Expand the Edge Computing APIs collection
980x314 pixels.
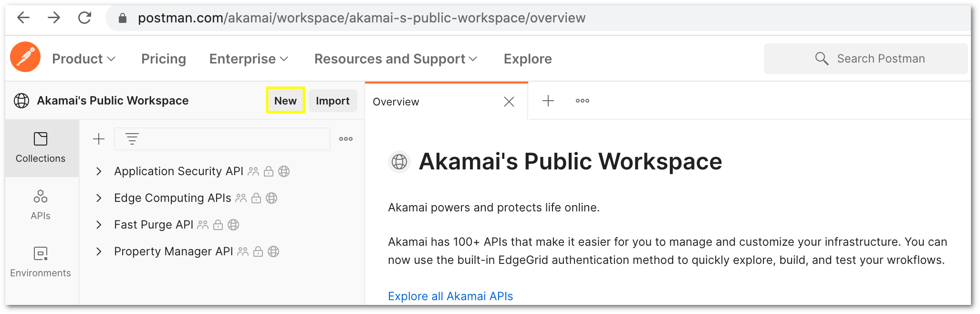(x=99, y=198)
